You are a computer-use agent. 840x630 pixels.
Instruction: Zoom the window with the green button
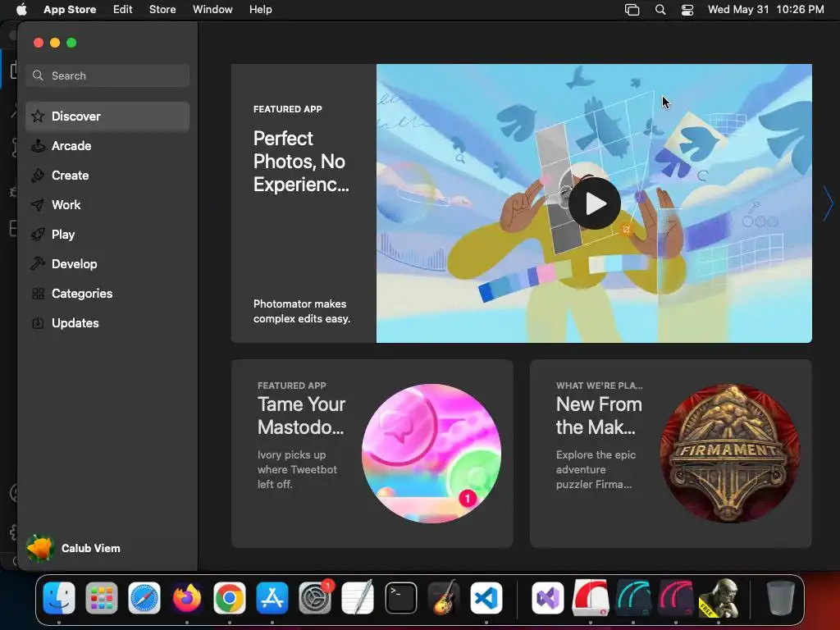point(71,43)
